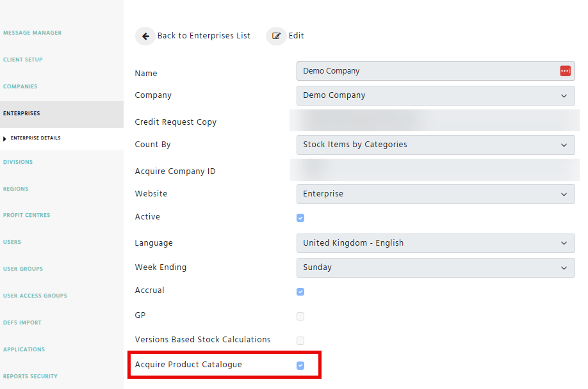
Task: Click into the Name input field
Action: [x=423, y=71]
